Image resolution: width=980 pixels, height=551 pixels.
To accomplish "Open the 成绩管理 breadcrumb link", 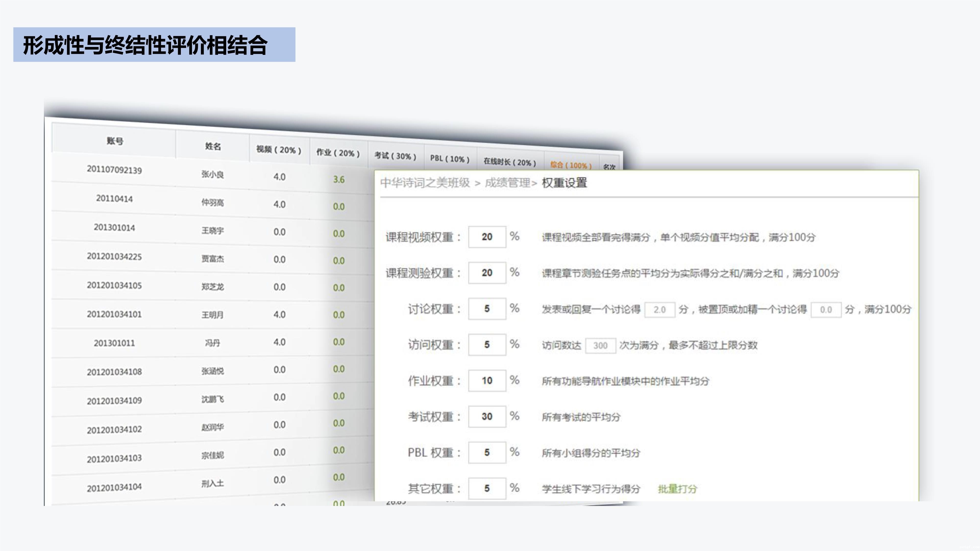I will [x=507, y=183].
